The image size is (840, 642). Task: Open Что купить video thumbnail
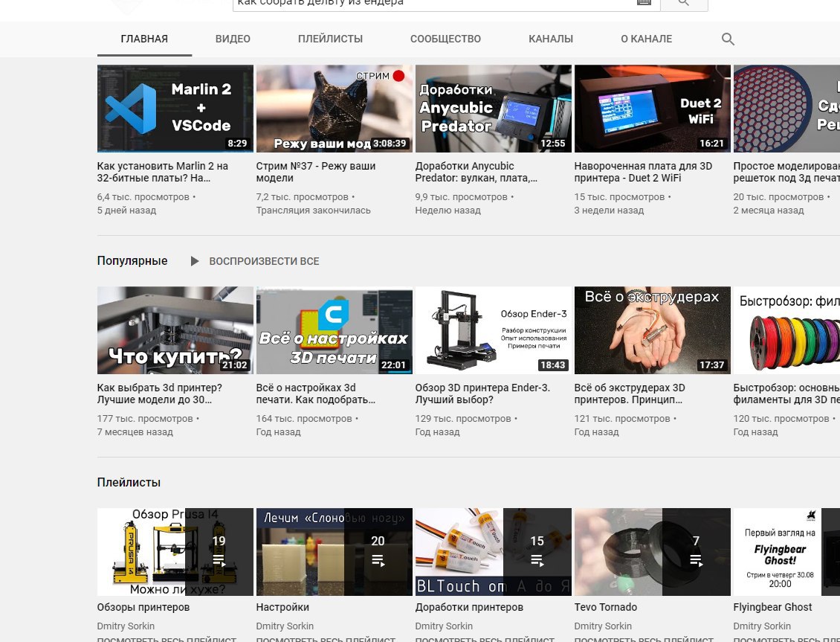(175, 330)
